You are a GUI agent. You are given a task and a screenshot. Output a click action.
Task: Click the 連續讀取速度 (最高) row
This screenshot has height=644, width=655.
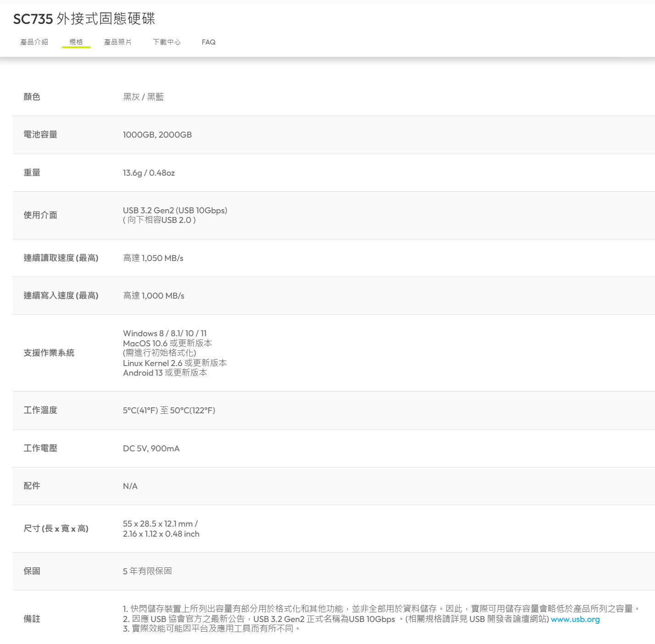pos(61,258)
